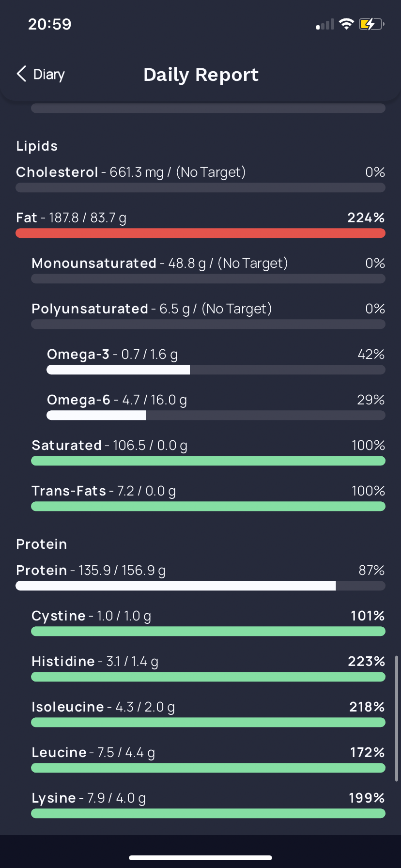Tap the Omega-3 progress bar

tap(216, 370)
